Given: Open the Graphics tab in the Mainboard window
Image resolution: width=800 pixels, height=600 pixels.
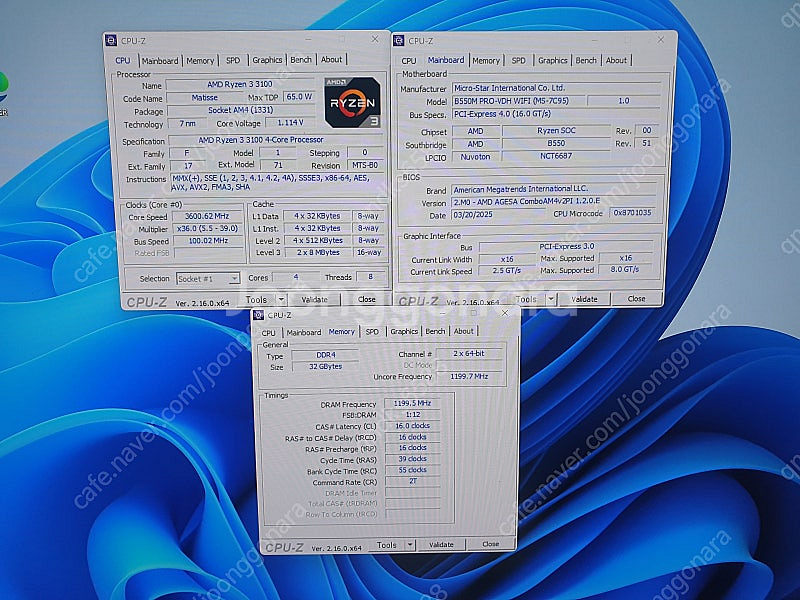Looking at the screenshot, I should (x=552, y=60).
